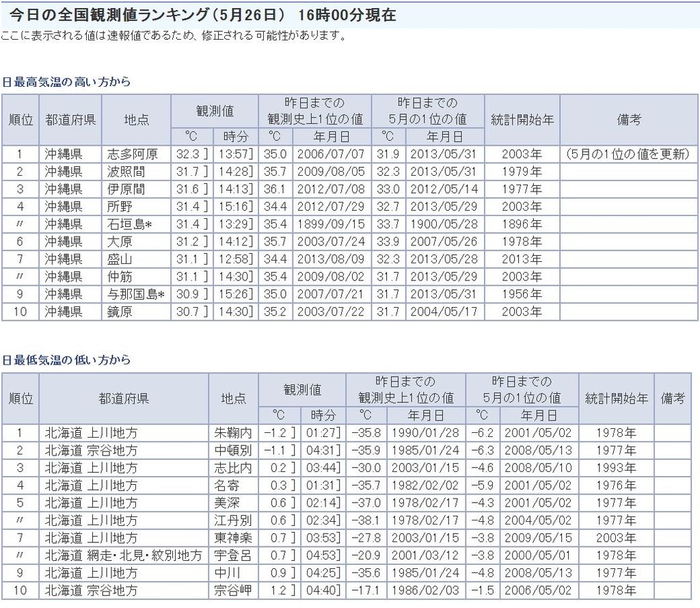Select the 伊原間 station name
Viewport: 700px width, 608px height.
coord(126,189)
